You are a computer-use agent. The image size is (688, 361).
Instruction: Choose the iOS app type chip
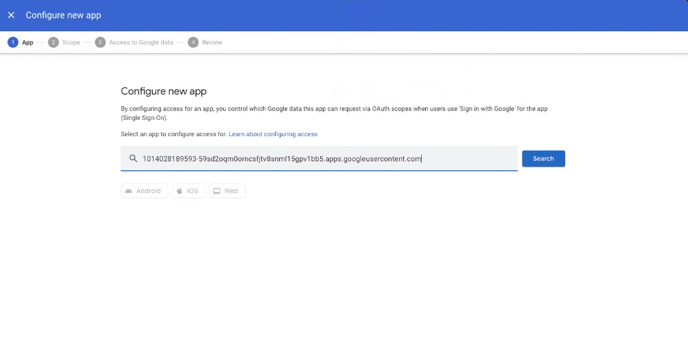point(188,191)
